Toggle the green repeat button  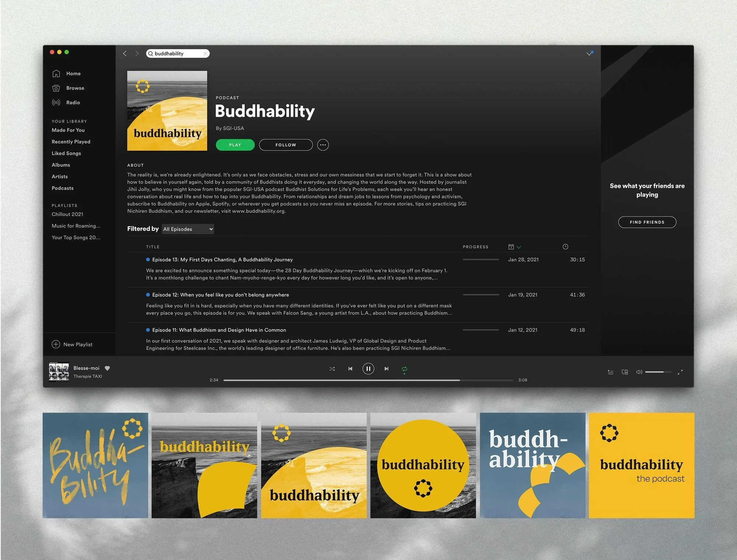click(x=404, y=369)
